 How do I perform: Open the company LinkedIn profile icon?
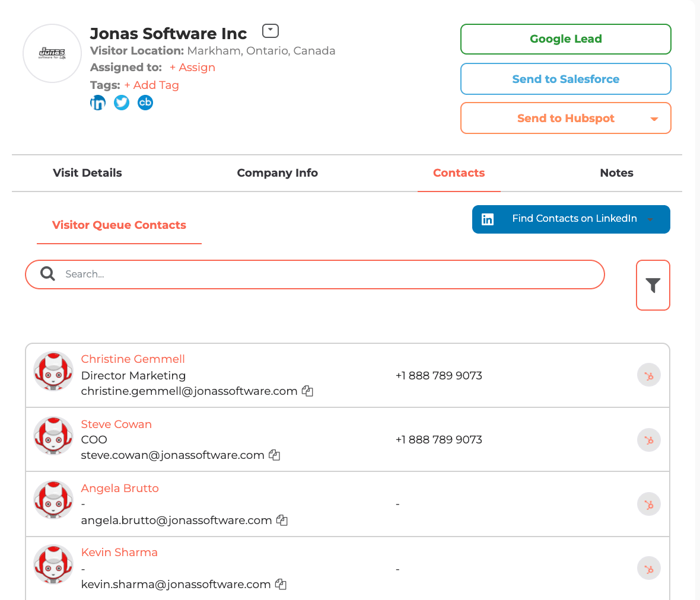pos(98,103)
